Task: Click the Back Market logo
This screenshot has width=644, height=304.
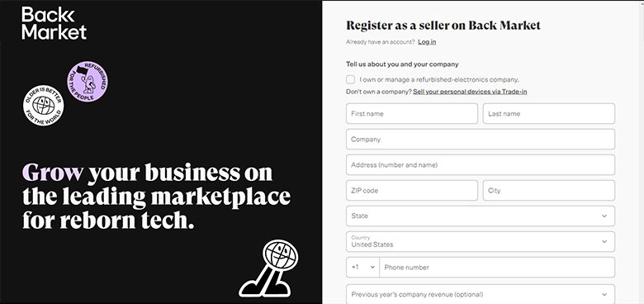Action: 54,23
